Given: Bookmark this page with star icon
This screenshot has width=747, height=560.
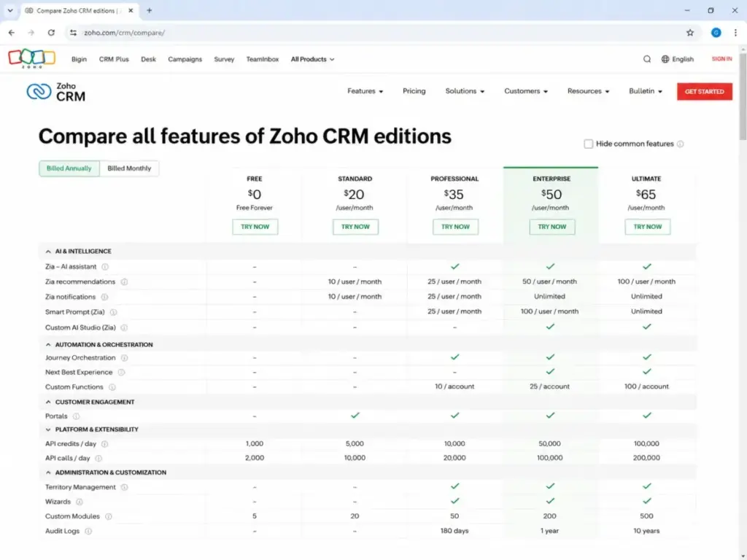Looking at the screenshot, I should click(x=690, y=33).
